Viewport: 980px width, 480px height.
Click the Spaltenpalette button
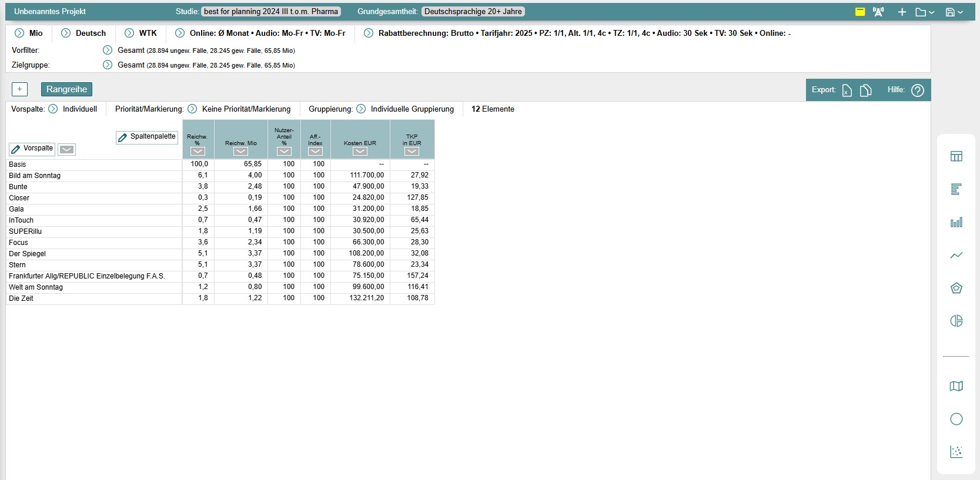pyautogui.click(x=147, y=137)
